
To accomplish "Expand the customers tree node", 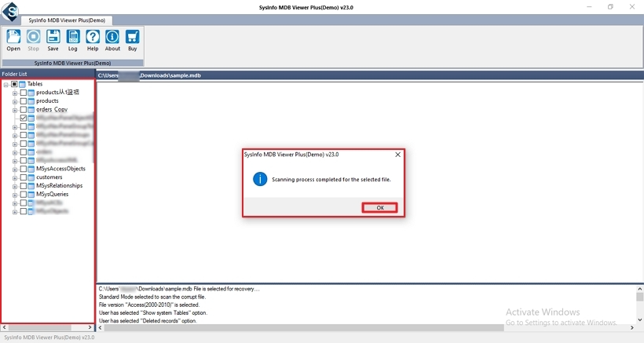I will click(15, 178).
